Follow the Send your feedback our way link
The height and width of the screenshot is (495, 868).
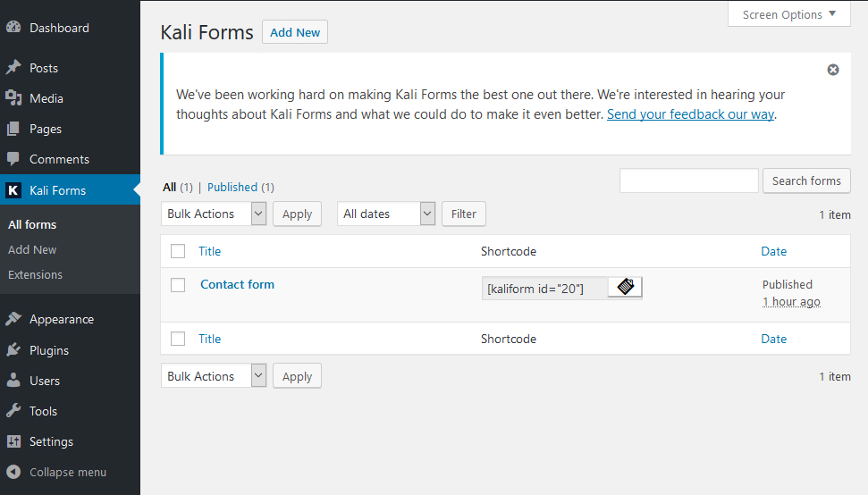(690, 114)
